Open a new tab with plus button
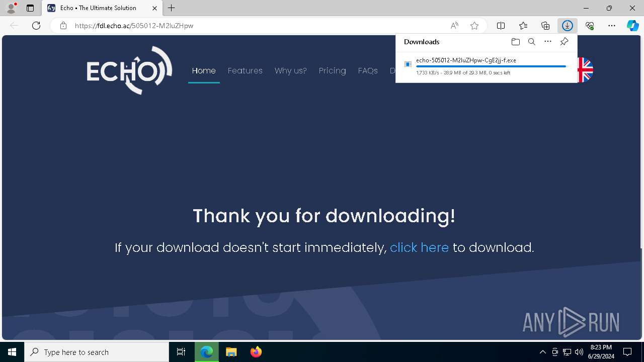This screenshot has height=362, width=644. tap(172, 8)
